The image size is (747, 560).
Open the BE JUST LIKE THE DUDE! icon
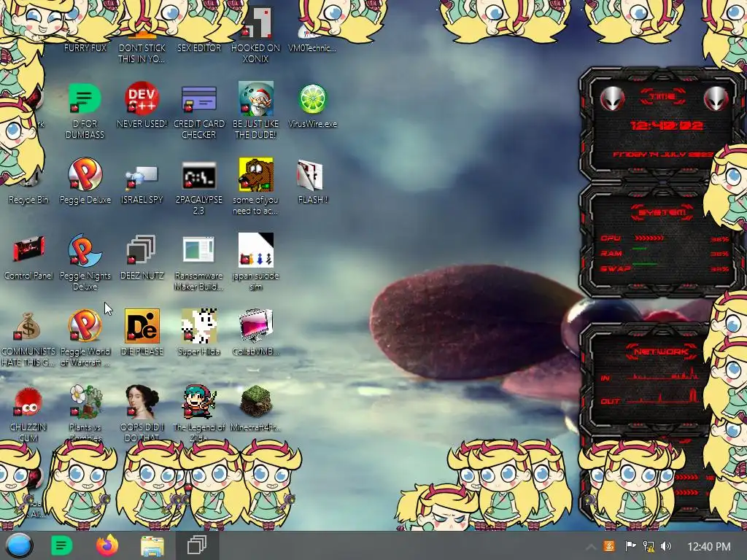click(256, 98)
